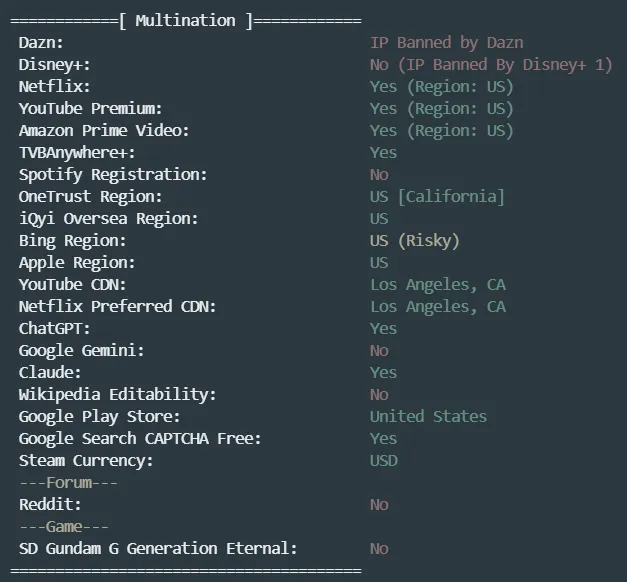Select the Disney+ label text

(x=54, y=65)
